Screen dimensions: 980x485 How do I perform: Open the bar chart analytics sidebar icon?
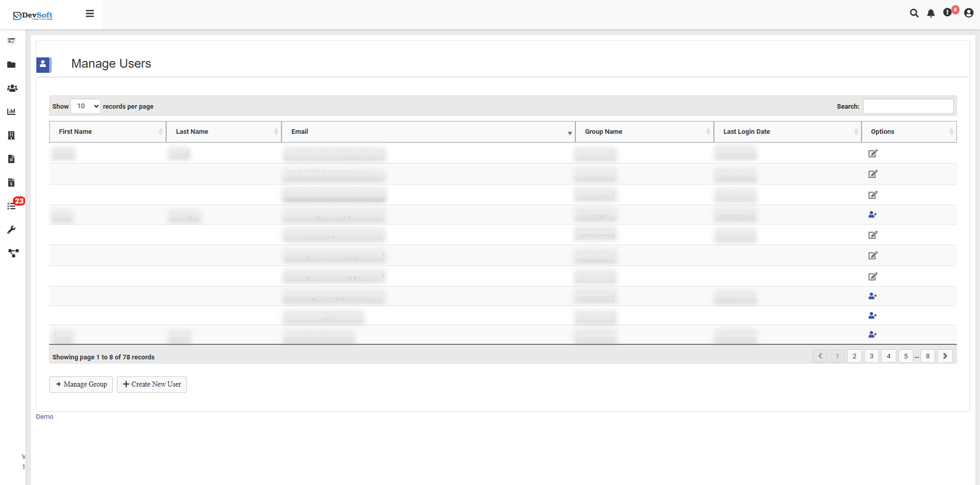tap(11, 112)
